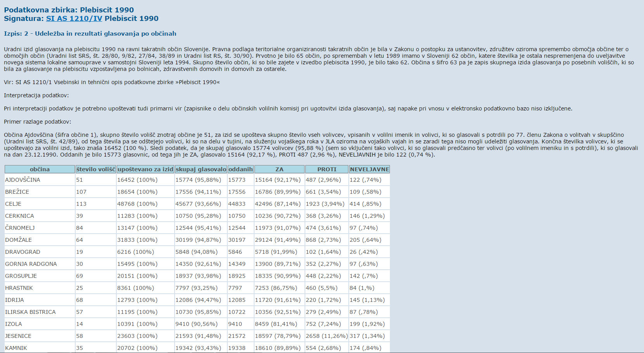Click the 'občina' column header

[40, 169]
